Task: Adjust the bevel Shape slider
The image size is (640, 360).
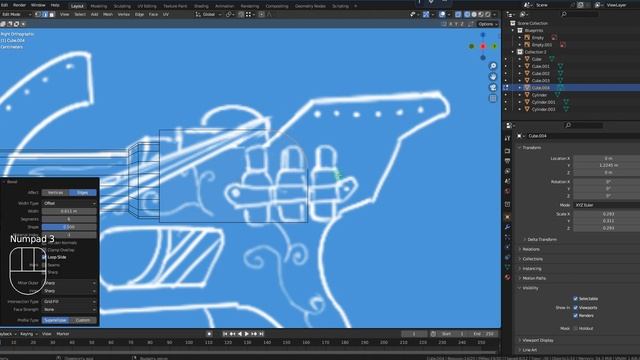Action: [x=69, y=227]
